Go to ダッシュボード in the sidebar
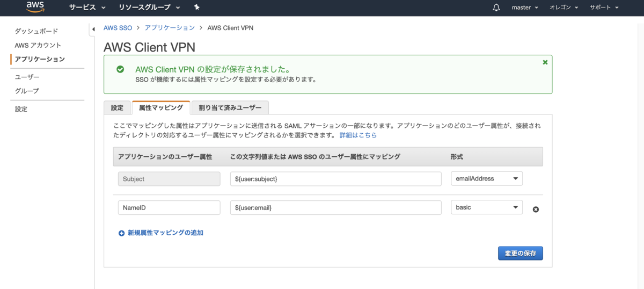This screenshot has height=289, width=644. [x=36, y=31]
